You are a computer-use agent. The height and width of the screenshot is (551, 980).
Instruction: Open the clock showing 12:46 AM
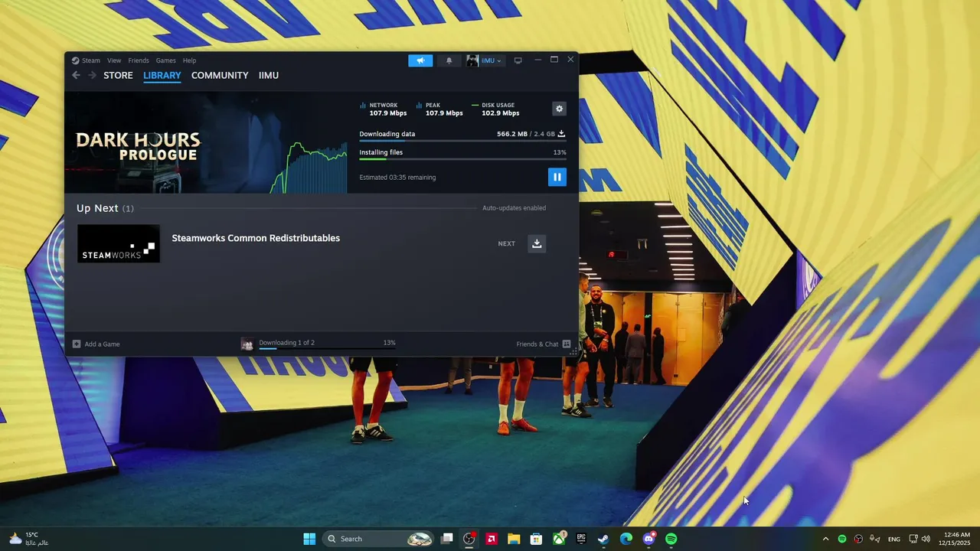click(954, 539)
